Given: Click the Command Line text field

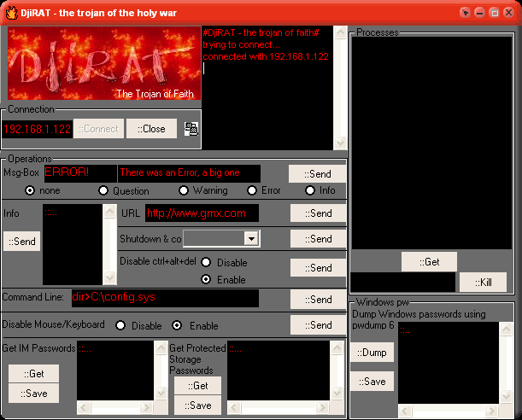Looking at the screenshot, I should click(x=164, y=298).
